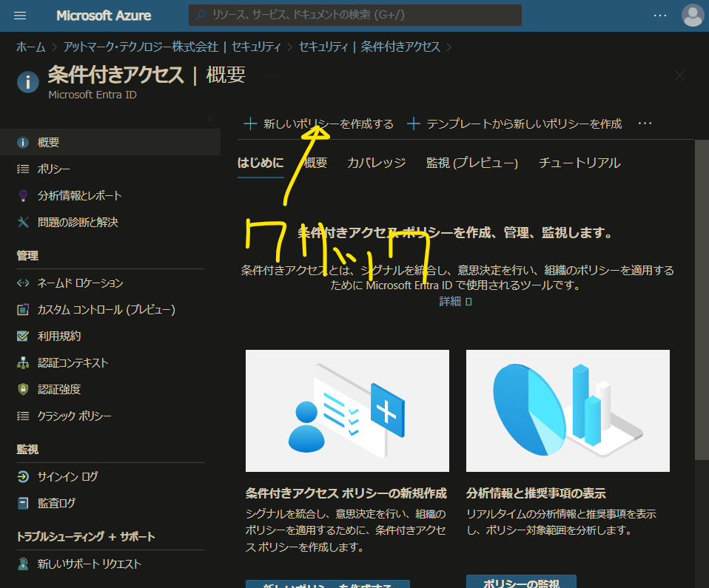709x588 pixels.
Task: Click the サインイン ログ arrow icon
Action: click(23, 476)
